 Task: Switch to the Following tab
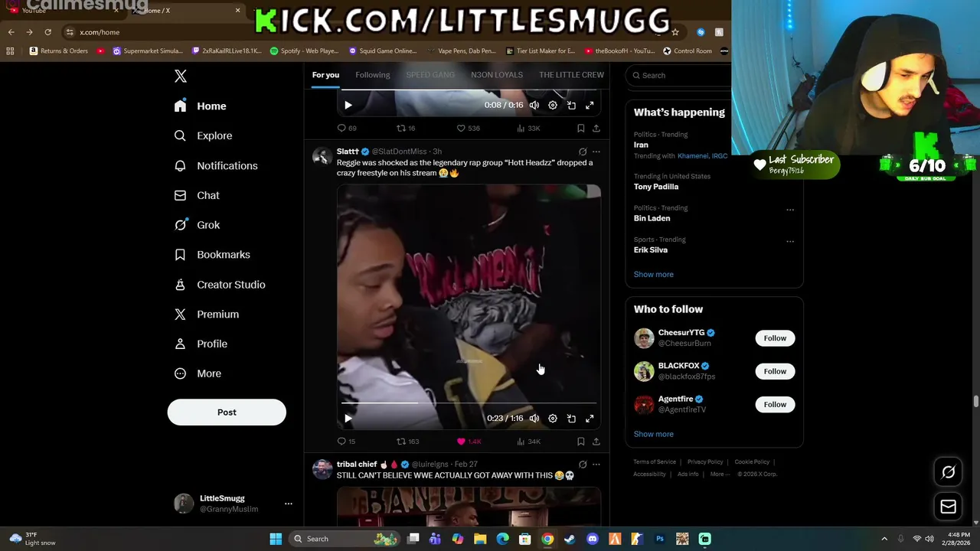[373, 75]
